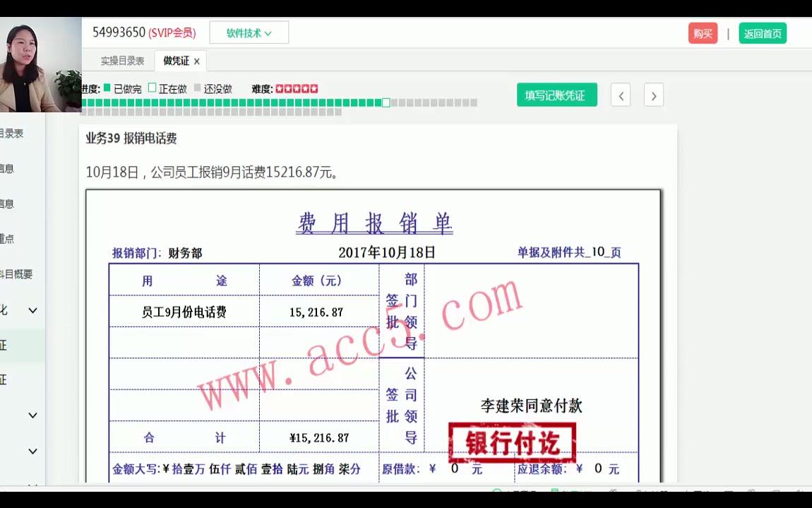Click the previous exercise arrow

[x=621, y=95]
